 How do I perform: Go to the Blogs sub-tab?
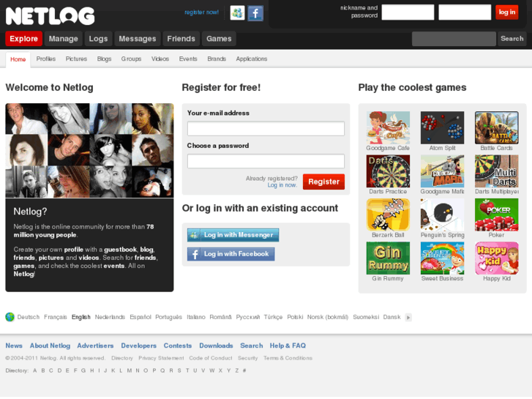104,59
